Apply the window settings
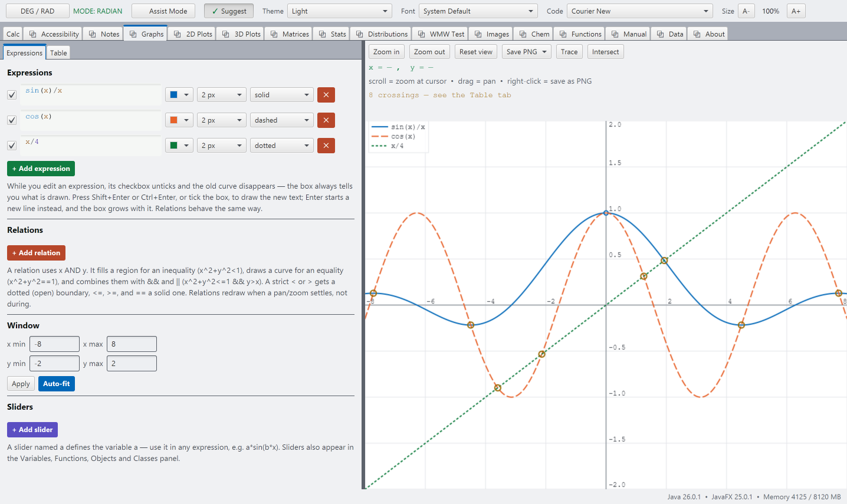The height and width of the screenshot is (504, 847). coord(21,384)
